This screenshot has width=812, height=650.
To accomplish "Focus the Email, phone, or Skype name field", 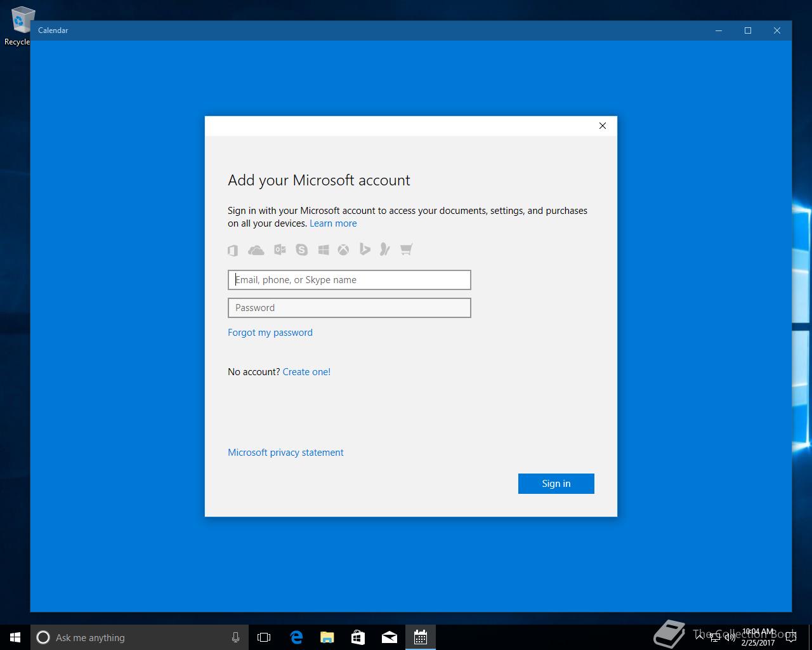I will coord(350,280).
